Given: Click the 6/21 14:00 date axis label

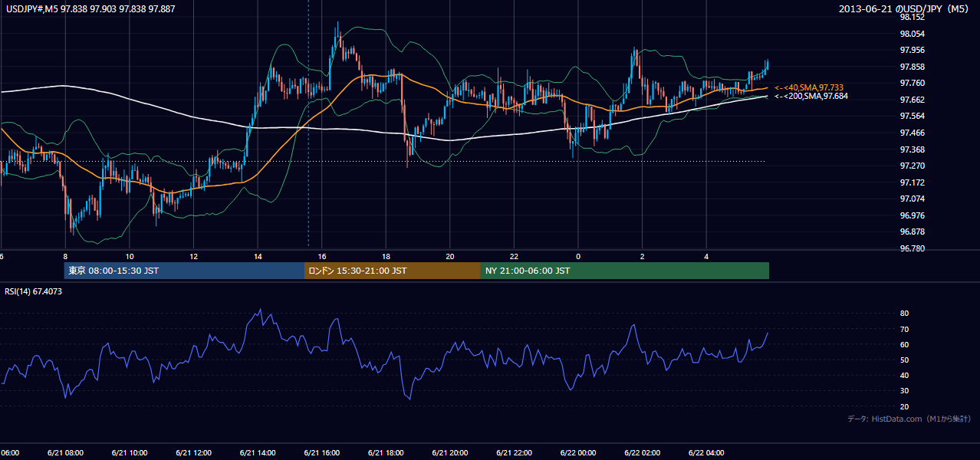Looking at the screenshot, I should 258,452.
